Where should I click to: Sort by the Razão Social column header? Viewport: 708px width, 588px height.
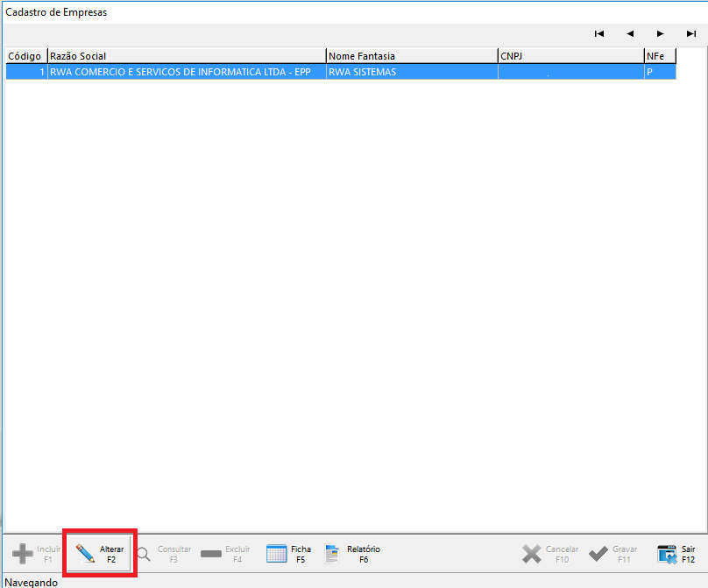click(x=187, y=56)
